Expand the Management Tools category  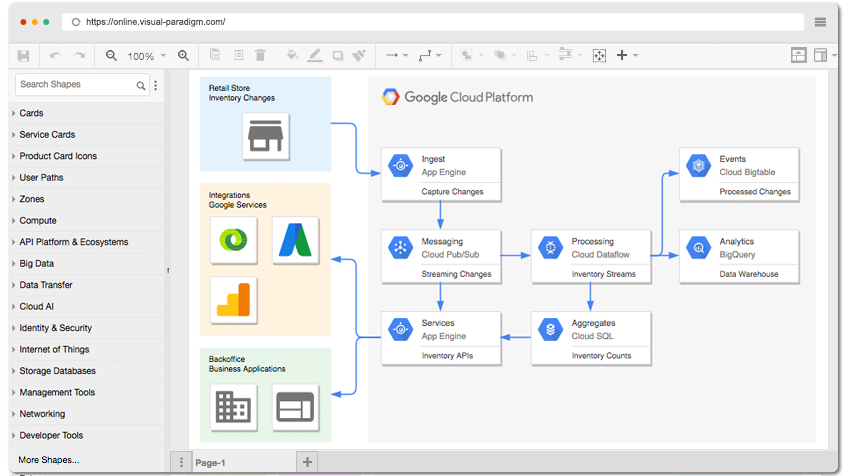coord(87,393)
